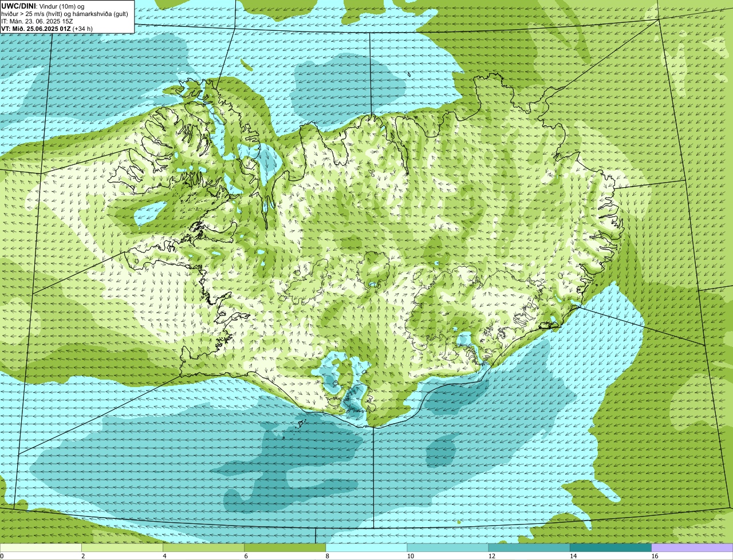The width and height of the screenshot is (733, 560).
Task: Click the 'VT: Mið. 25.06.2025 01Z (+34 h)' line
Action: (47, 29)
